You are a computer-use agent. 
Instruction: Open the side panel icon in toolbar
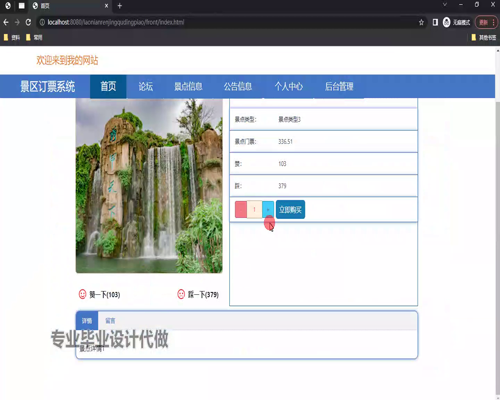point(435,22)
